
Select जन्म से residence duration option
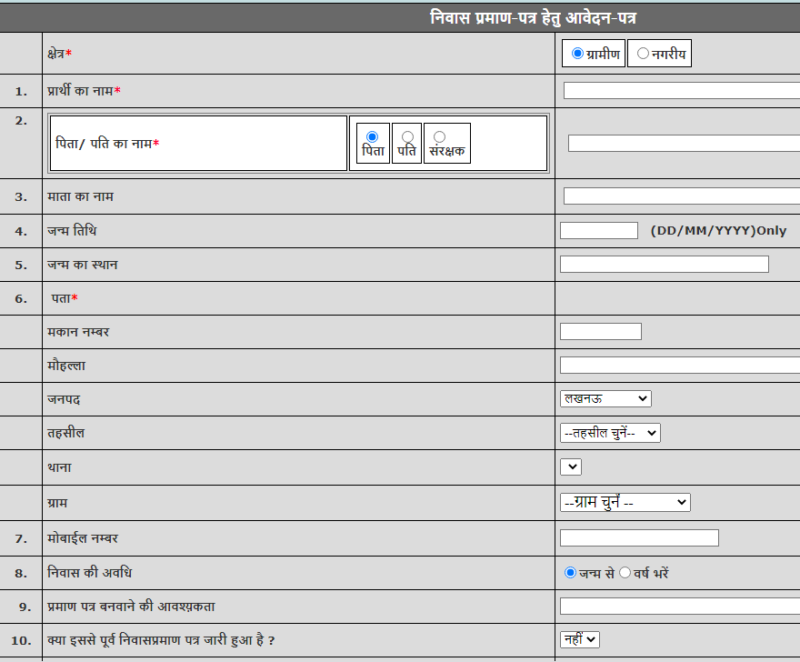point(570,573)
